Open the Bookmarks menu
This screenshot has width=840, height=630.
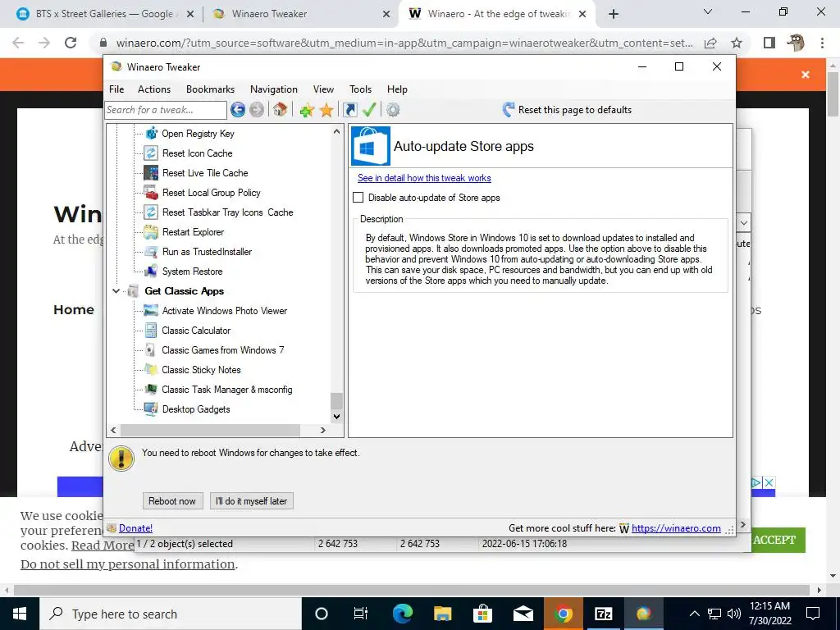pos(210,89)
